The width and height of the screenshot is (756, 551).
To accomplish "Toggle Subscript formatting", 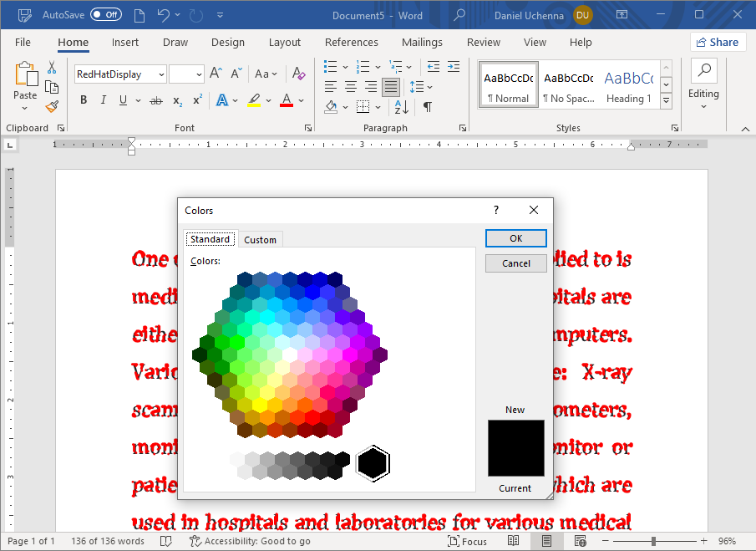I will click(177, 100).
